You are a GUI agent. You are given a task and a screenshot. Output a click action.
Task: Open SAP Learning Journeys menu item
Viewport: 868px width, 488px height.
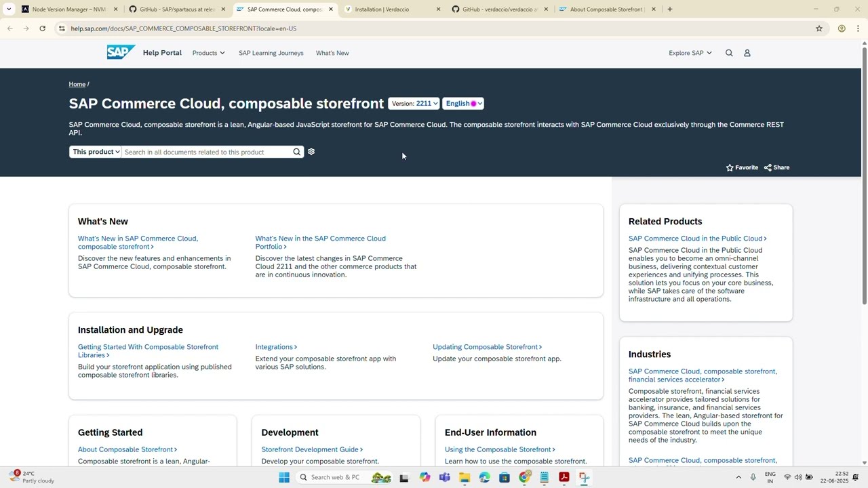[x=271, y=53]
